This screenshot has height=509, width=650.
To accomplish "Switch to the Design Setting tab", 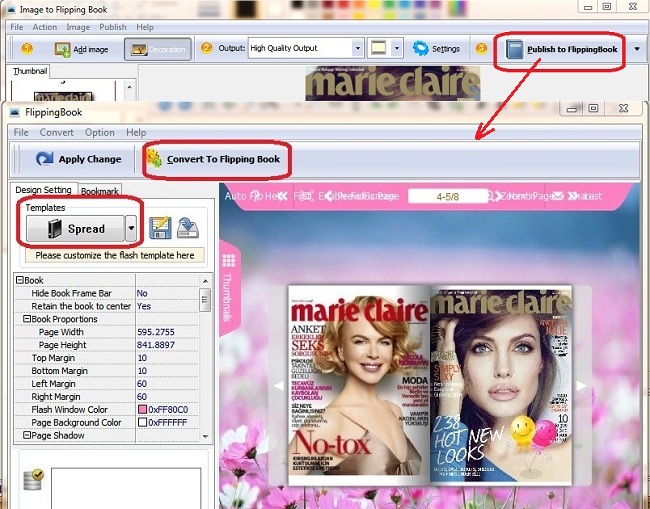I will tap(43, 190).
